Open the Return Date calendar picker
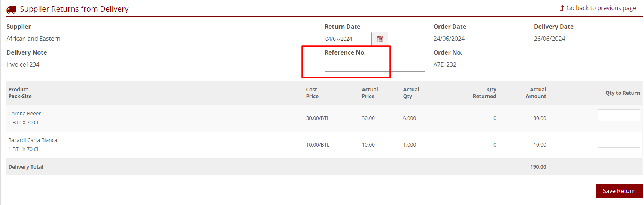The height and width of the screenshot is (205, 644). click(x=380, y=39)
